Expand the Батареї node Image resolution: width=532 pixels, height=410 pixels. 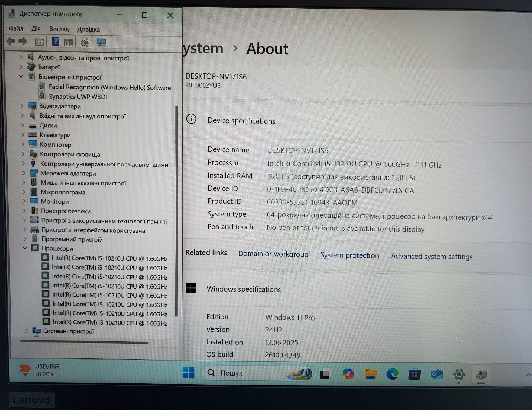pyautogui.click(x=21, y=66)
